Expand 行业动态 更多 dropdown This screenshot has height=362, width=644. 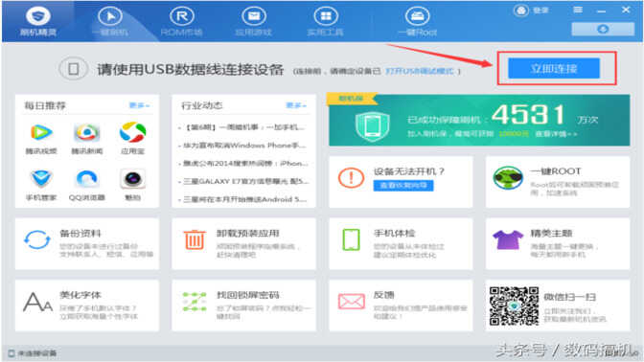click(296, 105)
